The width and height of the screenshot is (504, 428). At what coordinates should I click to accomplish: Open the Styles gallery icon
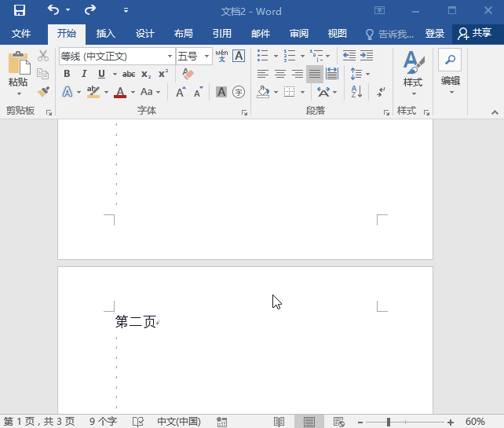coord(414,62)
